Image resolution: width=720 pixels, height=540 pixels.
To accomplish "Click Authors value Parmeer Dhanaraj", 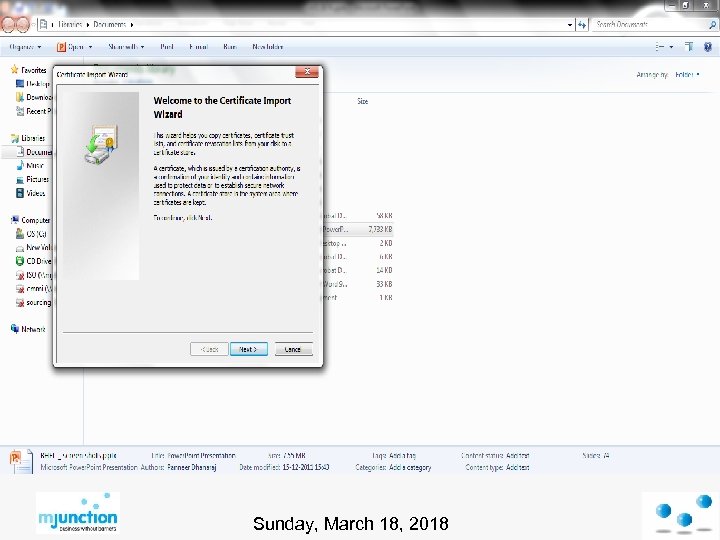I will [191, 467].
